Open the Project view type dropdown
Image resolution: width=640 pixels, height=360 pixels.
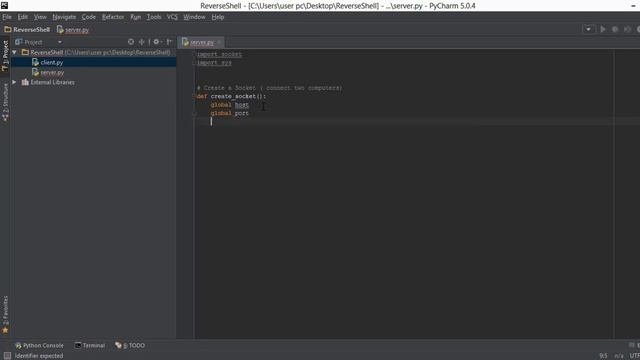(x=60, y=42)
